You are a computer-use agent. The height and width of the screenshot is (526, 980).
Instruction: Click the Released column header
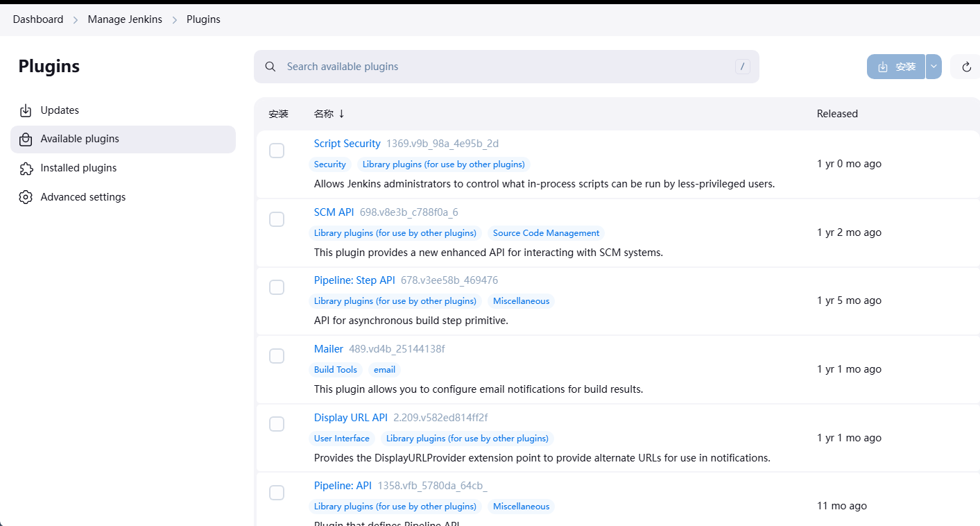[x=837, y=114]
